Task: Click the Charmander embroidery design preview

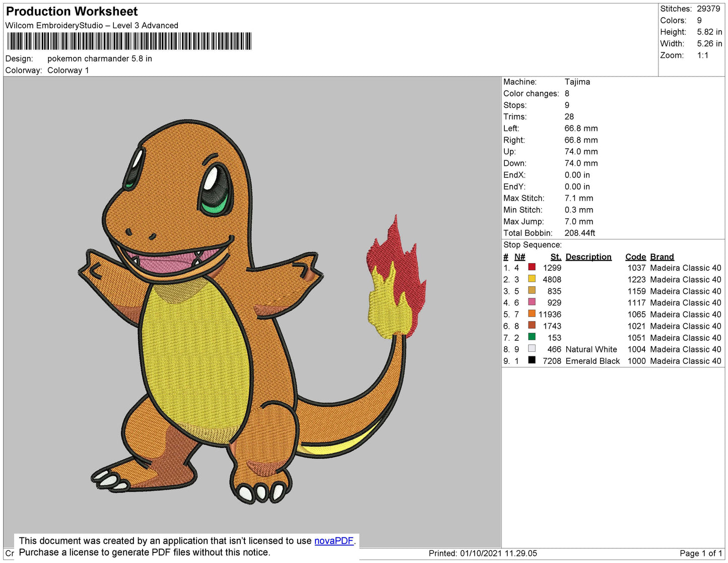Action: click(252, 311)
